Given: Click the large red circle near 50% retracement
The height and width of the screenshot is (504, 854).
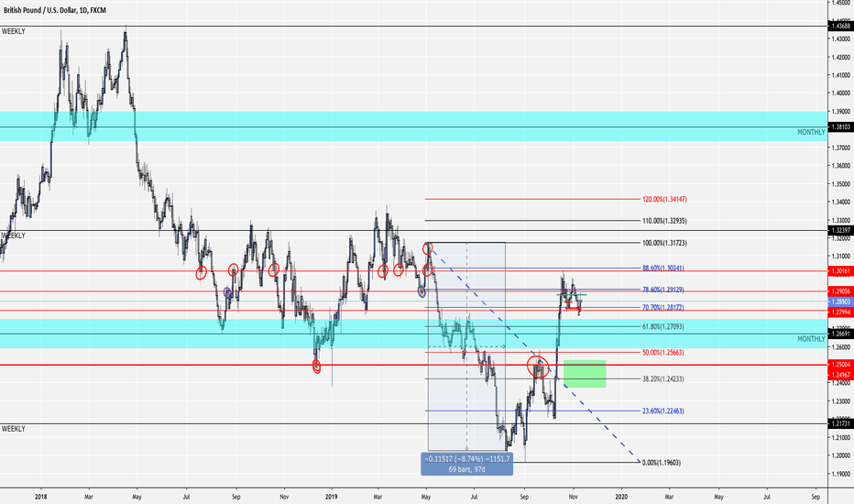Looking at the screenshot, I should click(x=539, y=367).
